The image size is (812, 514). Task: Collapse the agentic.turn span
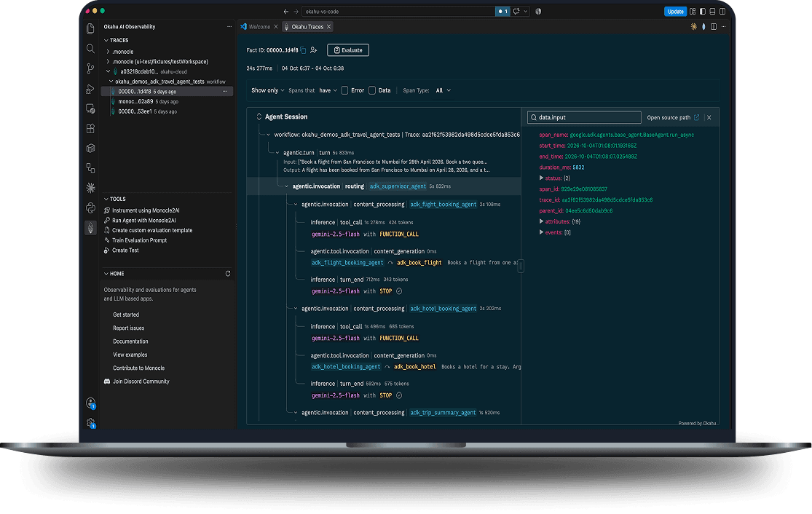pos(277,153)
